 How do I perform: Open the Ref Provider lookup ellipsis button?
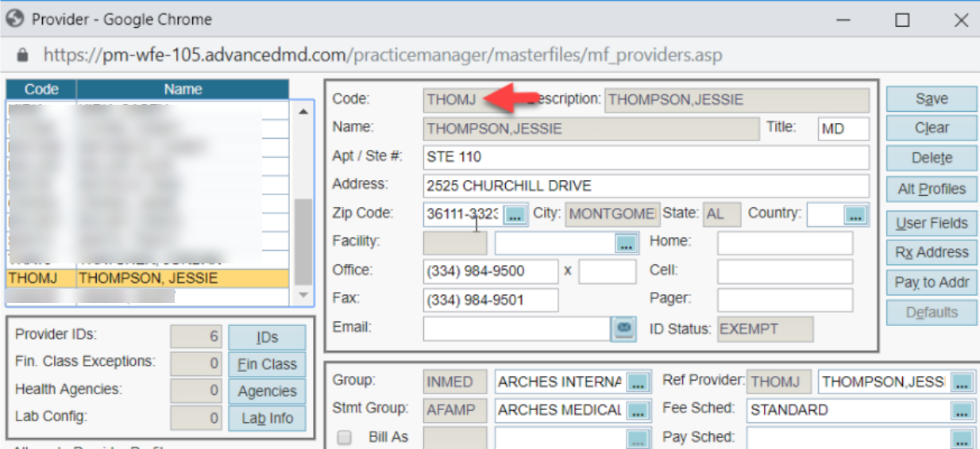[962, 382]
